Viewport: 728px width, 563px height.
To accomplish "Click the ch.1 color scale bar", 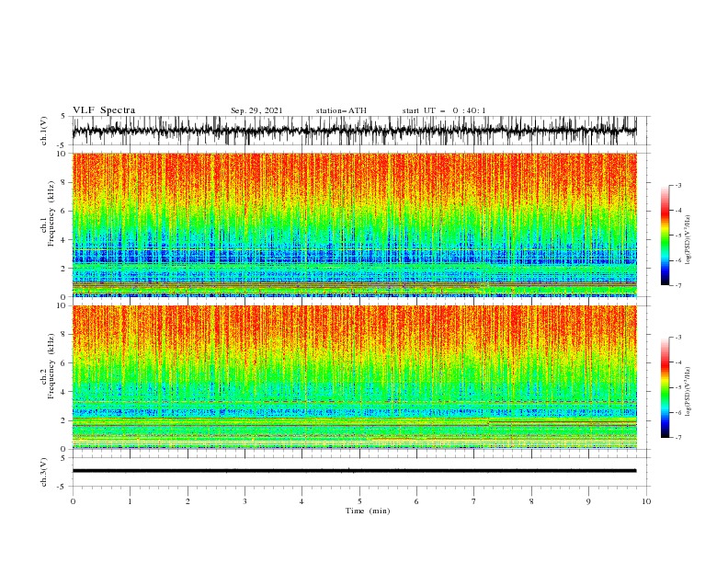I will pos(665,236).
